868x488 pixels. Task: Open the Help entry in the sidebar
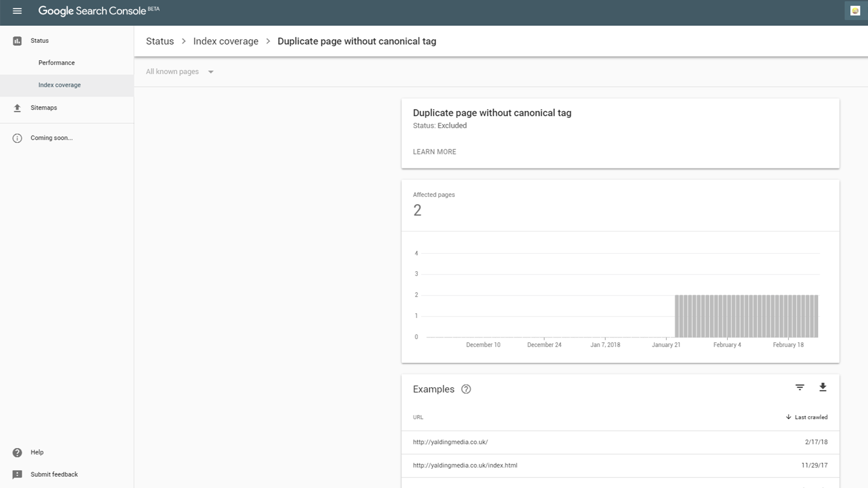[x=37, y=452]
